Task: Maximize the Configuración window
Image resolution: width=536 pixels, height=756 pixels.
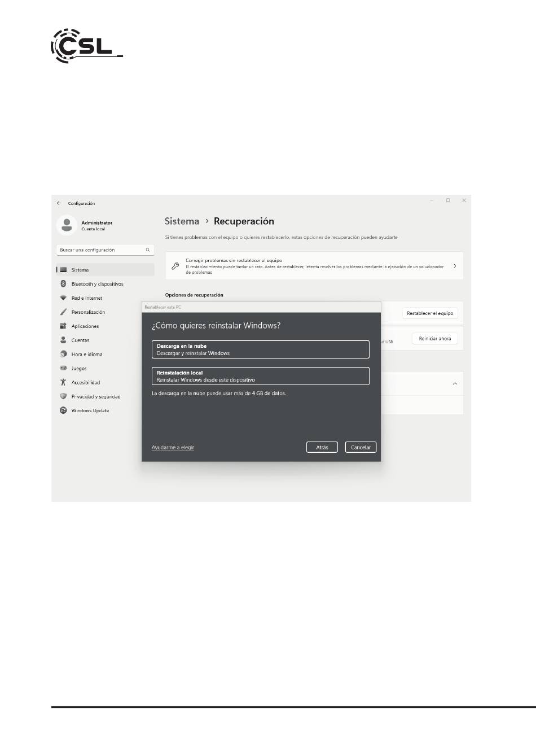Action: [448, 200]
